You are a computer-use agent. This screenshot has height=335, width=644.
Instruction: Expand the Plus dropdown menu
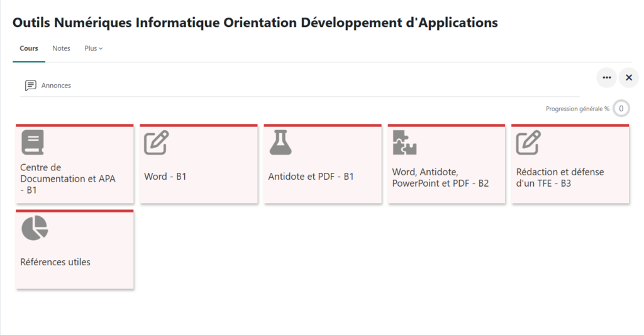coord(93,48)
